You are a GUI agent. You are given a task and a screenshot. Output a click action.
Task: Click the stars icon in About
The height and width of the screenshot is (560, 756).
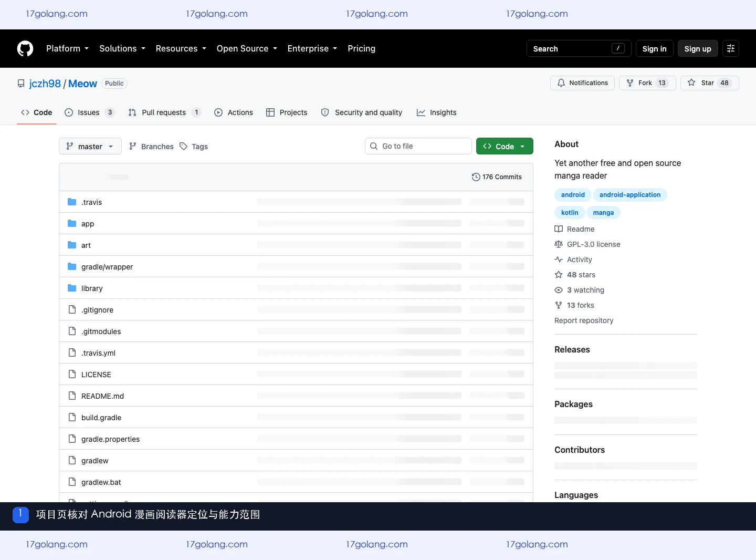[559, 275]
